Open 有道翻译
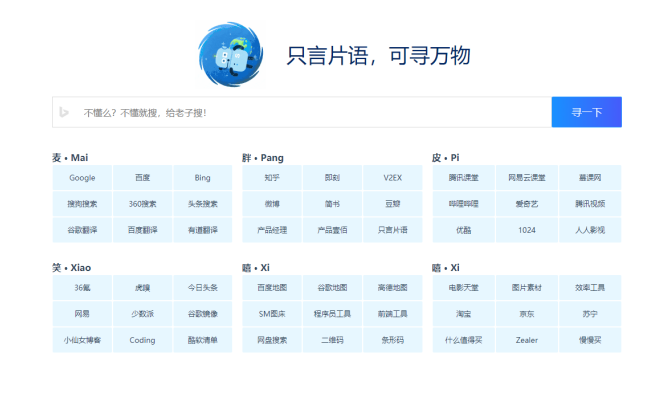This screenshot has width=658, height=403. 203,230
